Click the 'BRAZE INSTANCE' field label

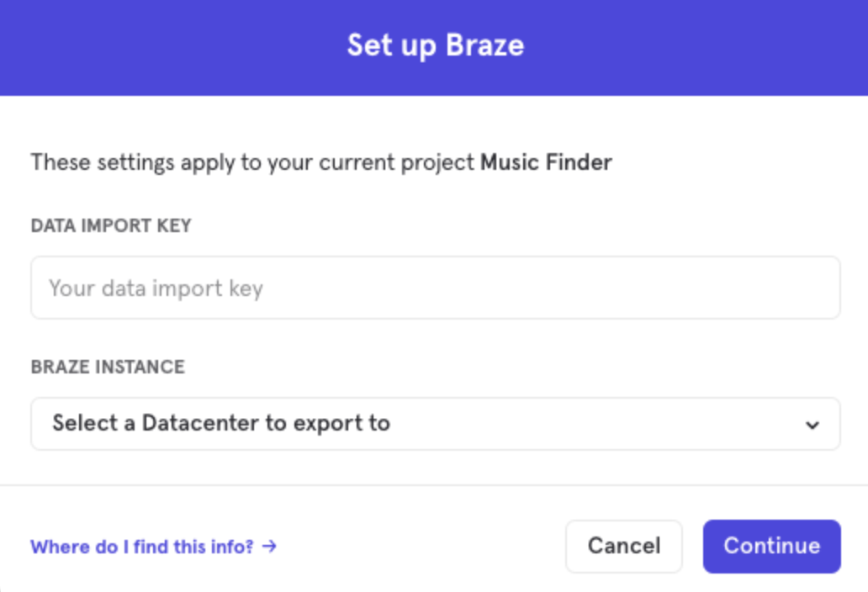coord(108,367)
